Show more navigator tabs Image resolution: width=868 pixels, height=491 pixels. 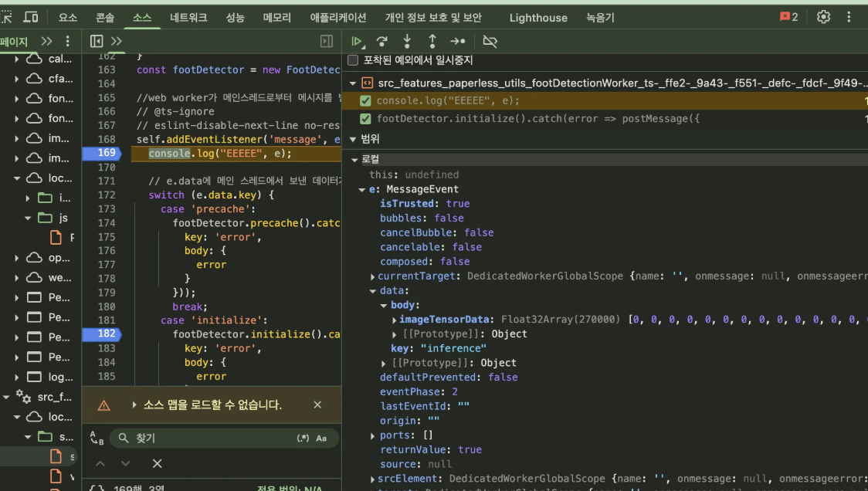(x=46, y=42)
